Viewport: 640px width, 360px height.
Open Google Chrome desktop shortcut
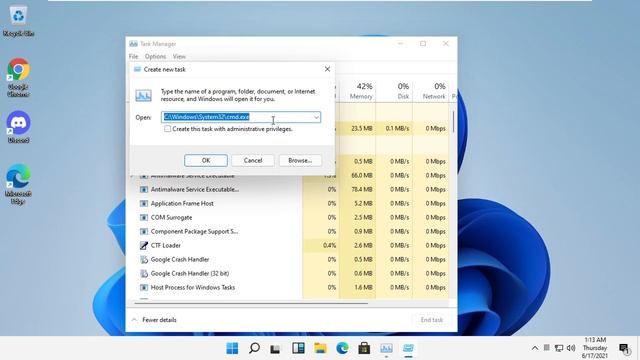pos(18,77)
